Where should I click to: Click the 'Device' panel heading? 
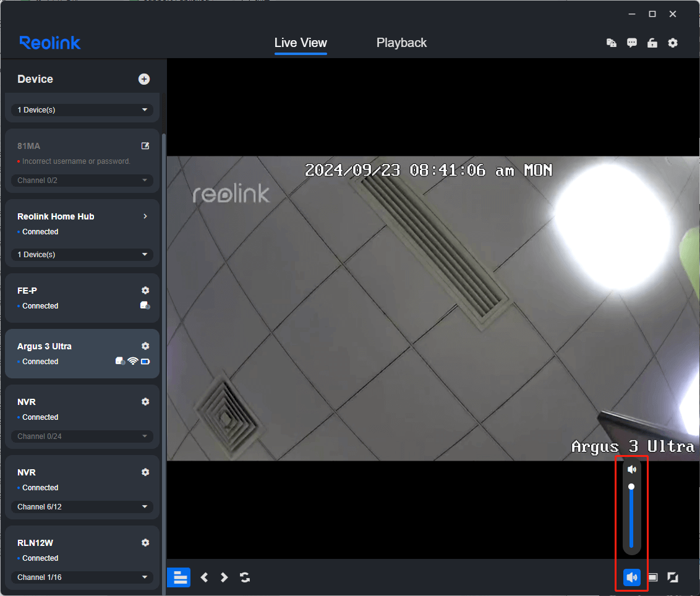(x=35, y=79)
